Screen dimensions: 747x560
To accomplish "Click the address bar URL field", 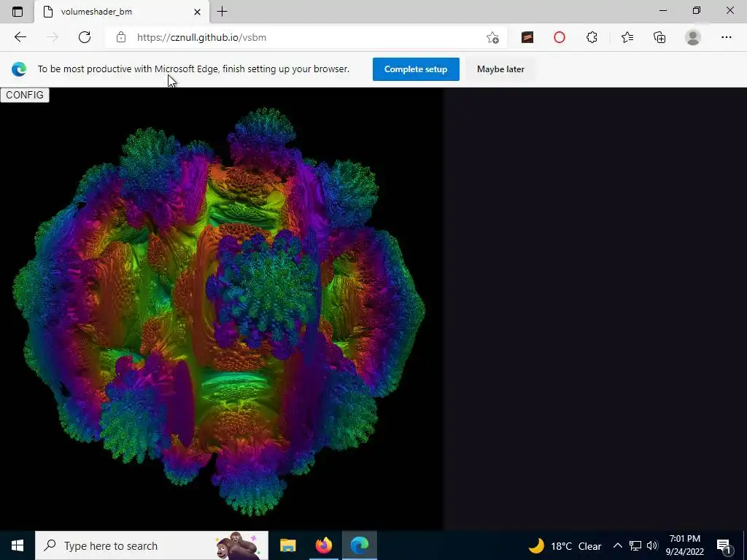I will (305, 37).
